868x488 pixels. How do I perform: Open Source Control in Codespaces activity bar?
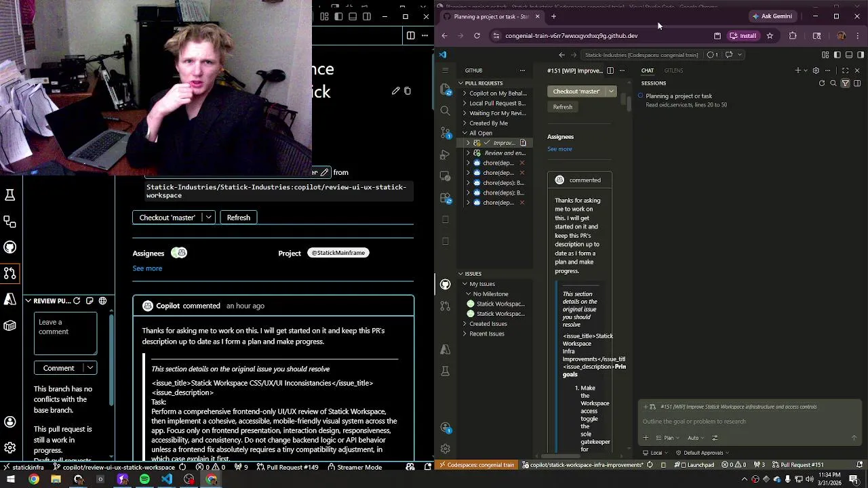tap(445, 132)
